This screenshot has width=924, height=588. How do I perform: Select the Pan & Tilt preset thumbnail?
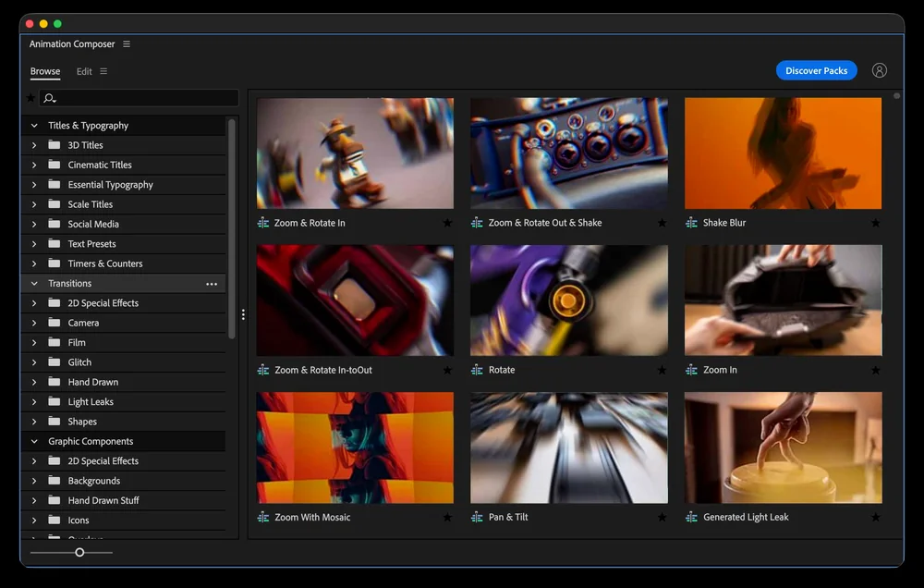(568, 447)
